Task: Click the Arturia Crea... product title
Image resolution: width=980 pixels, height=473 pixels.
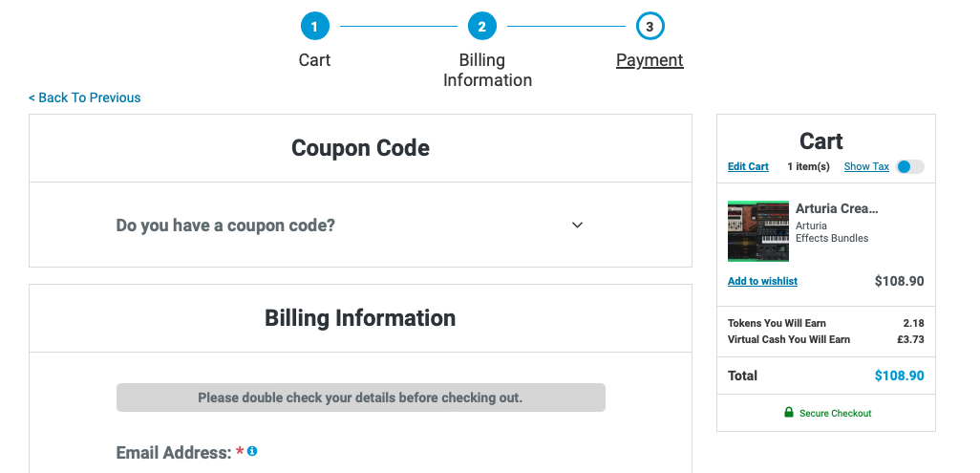Action: tap(837, 209)
